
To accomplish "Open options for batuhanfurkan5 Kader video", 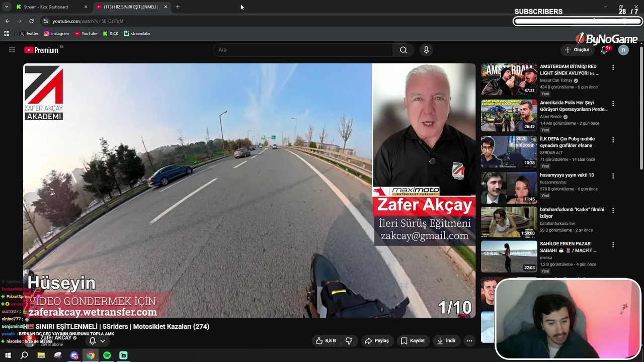I will (x=613, y=210).
